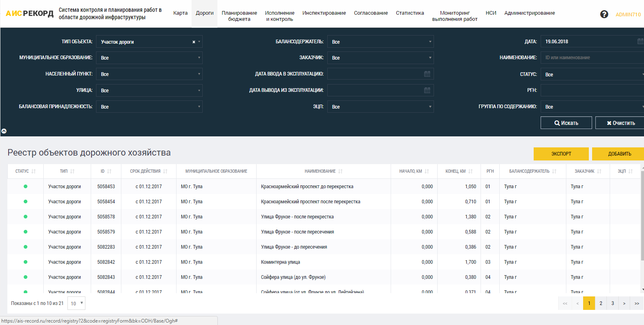
Task: Click green status dot for ID 5082842
Action: pyautogui.click(x=25, y=262)
